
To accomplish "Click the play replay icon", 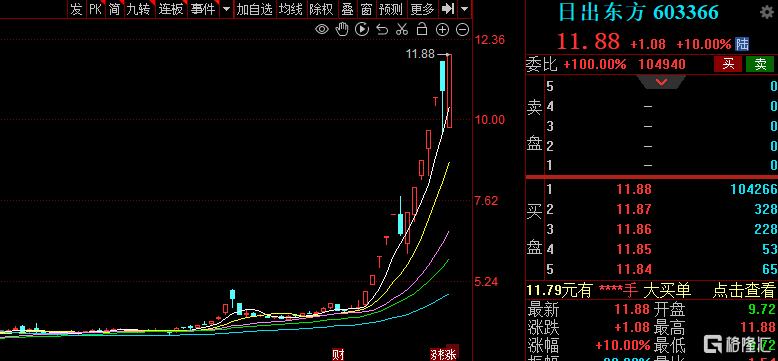I will tap(362, 30).
